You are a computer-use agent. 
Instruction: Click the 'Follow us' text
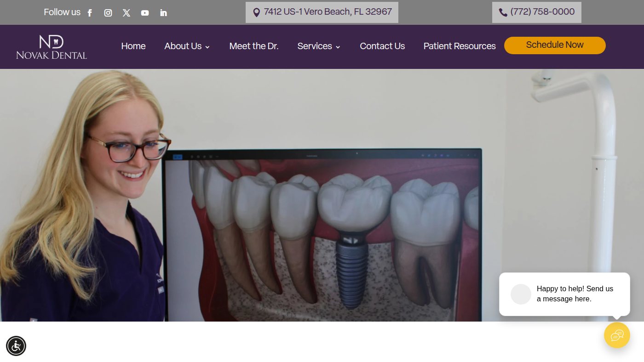tap(62, 12)
